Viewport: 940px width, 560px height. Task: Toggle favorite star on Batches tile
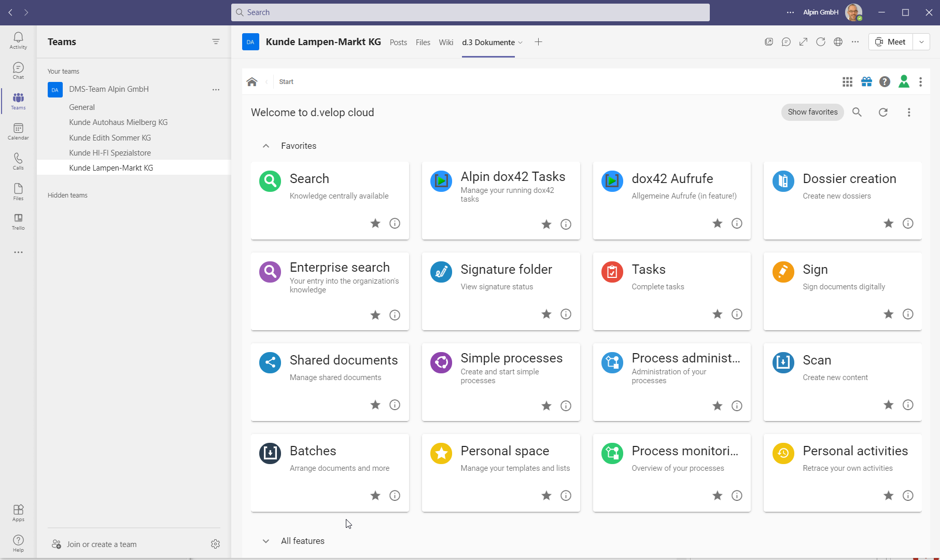tap(375, 496)
